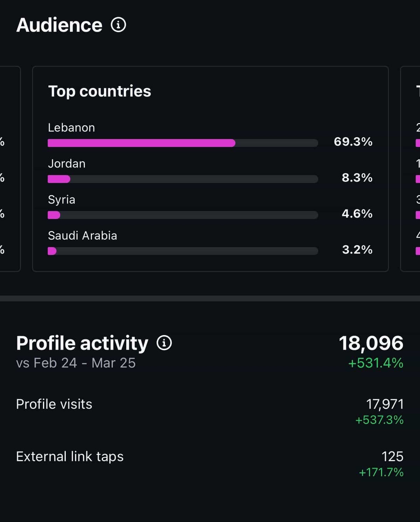420x522 pixels.
Task: Open the Top countries card heading
Action: coord(99,91)
